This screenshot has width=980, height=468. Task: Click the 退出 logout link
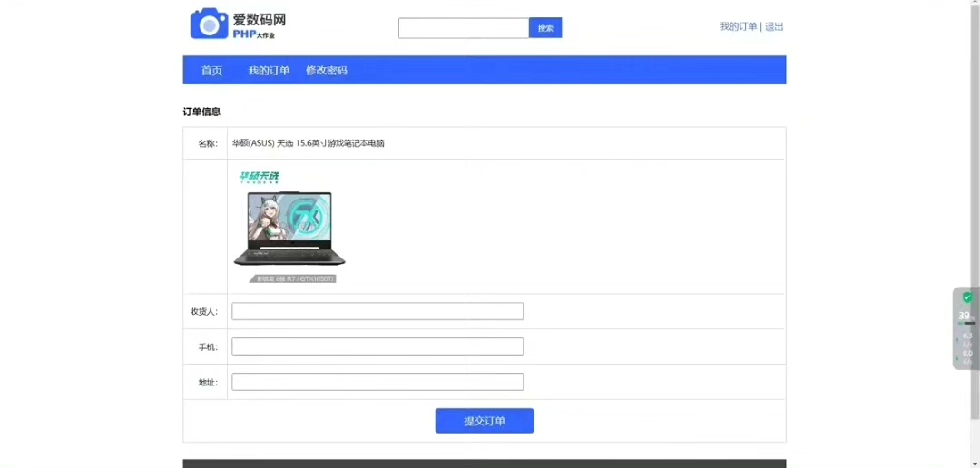tap(774, 26)
